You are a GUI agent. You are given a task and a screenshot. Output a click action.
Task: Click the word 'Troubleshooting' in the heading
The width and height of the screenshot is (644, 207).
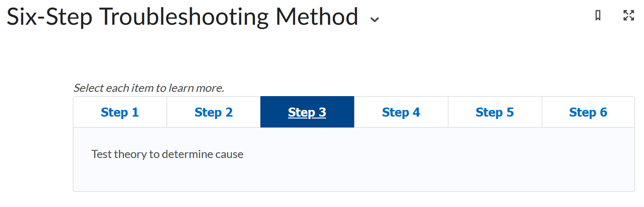pyautogui.click(x=185, y=17)
